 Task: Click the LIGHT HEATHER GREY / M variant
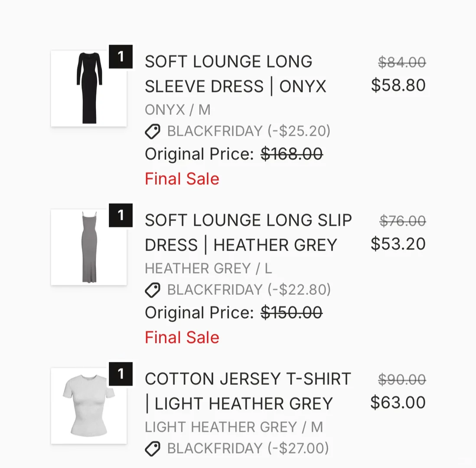234,427
